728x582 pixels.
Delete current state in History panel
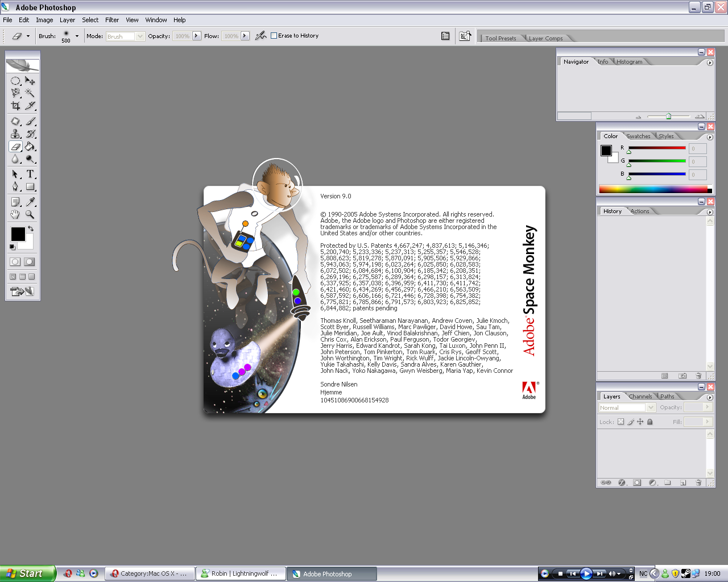[x=698, y=376]
